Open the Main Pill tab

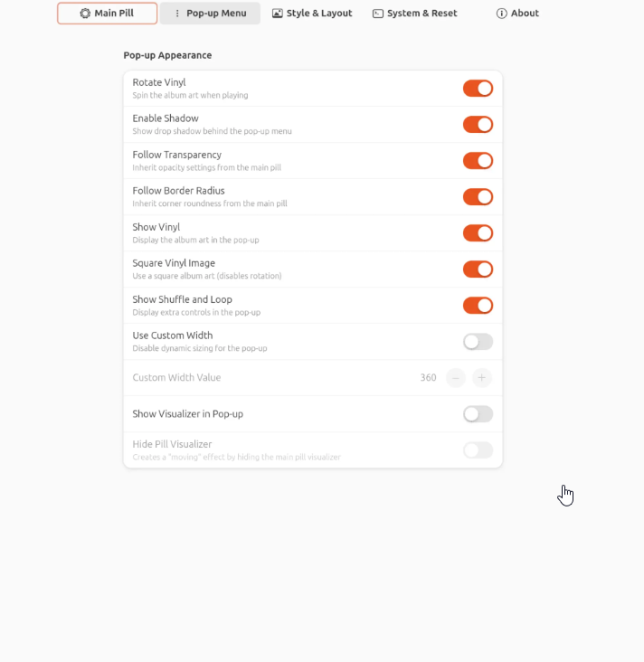tap(107, 14)
